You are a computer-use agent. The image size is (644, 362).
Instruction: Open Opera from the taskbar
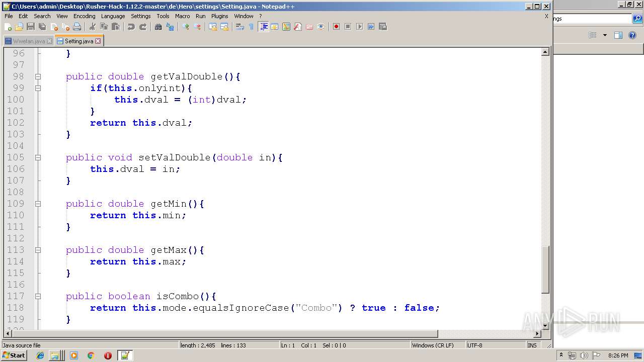108,355
